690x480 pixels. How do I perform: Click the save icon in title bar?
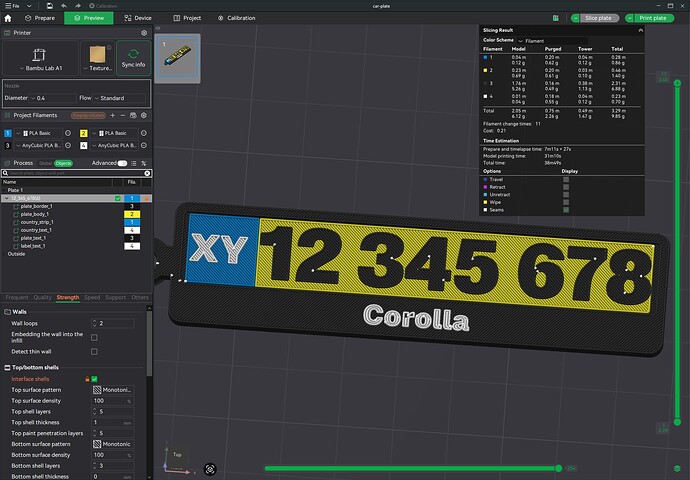tap(50, 6)
